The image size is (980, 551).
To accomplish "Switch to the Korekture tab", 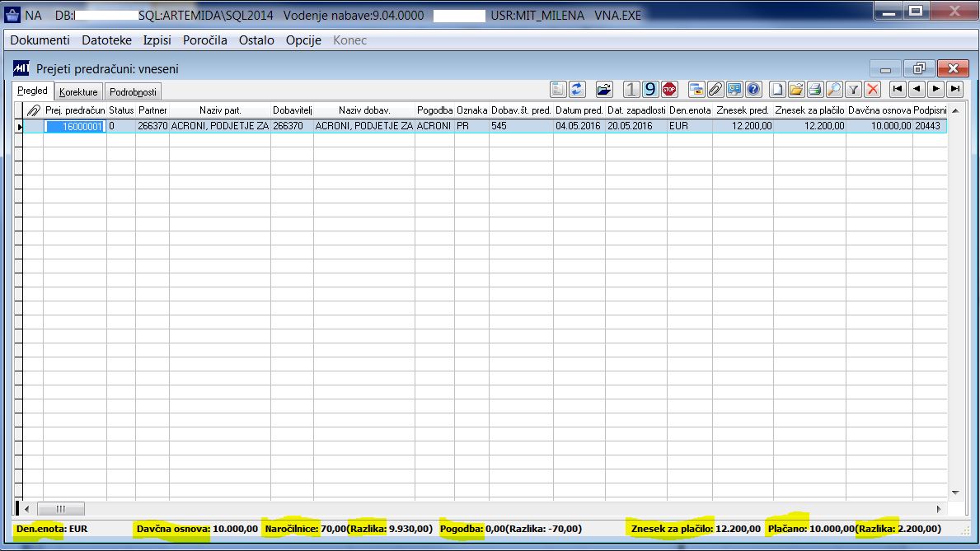I will pyautogui.click(x=78, y=92).
